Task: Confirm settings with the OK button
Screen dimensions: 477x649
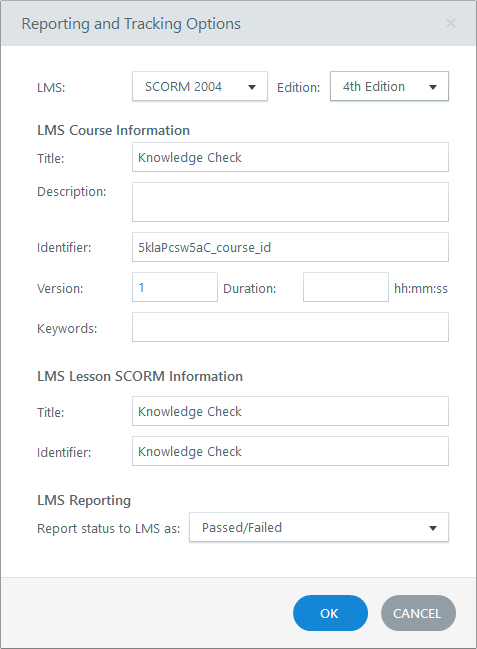Action: point(330,613)
